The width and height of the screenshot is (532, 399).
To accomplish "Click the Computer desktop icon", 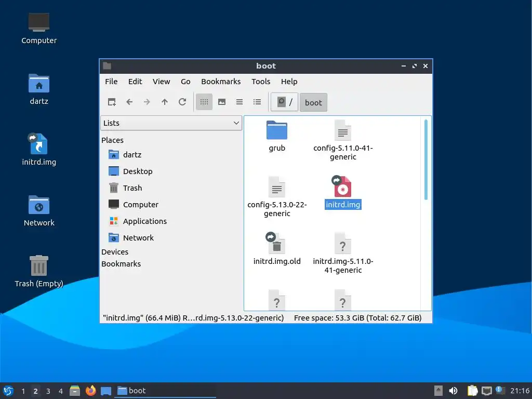I will [39, 29].
